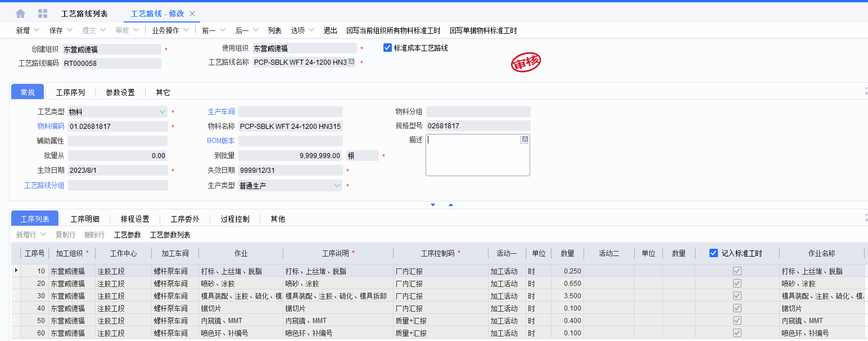Click 回写当前组织所有物料标准工时 button
Viewport: 868px width, 341px height.
click(x=394, y=30)
